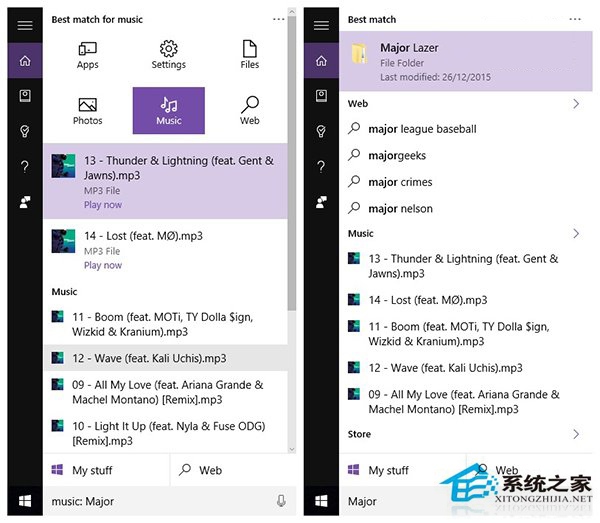Click album thumbnail of Thunder & Lightning best match
Viewport: 600px width, 523px height.
[64, 166]
